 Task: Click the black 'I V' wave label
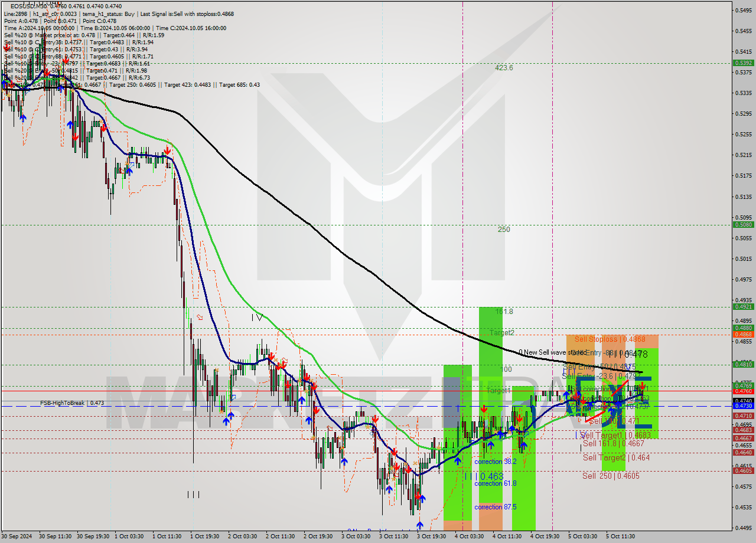point(257,318)
